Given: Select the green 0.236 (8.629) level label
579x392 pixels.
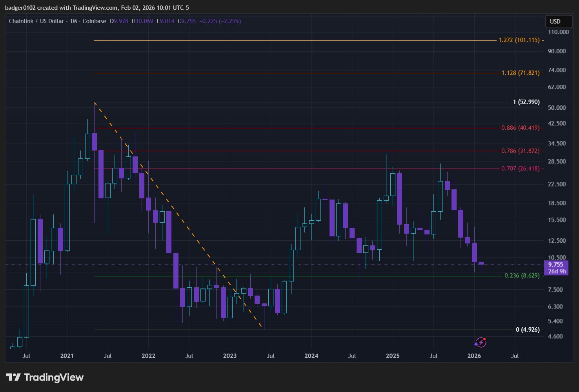Looking at the screenshot, I should click(522, 276).
